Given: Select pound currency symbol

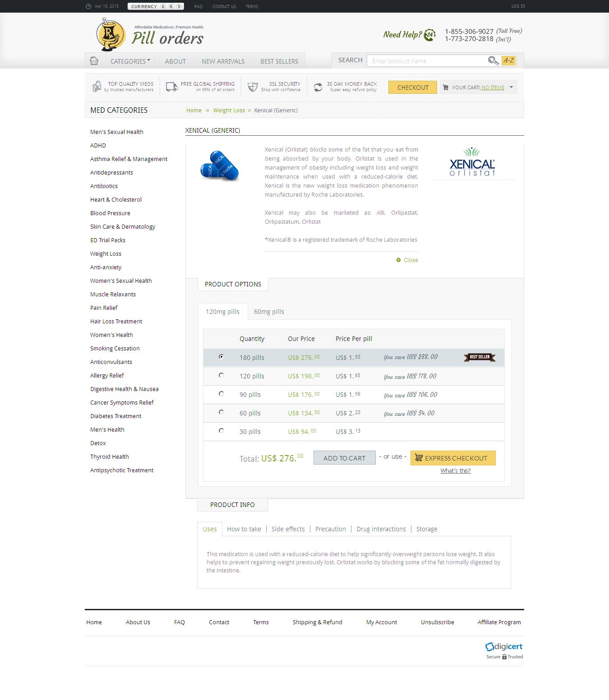Looking at the screenshot, I should coord(163,6).
